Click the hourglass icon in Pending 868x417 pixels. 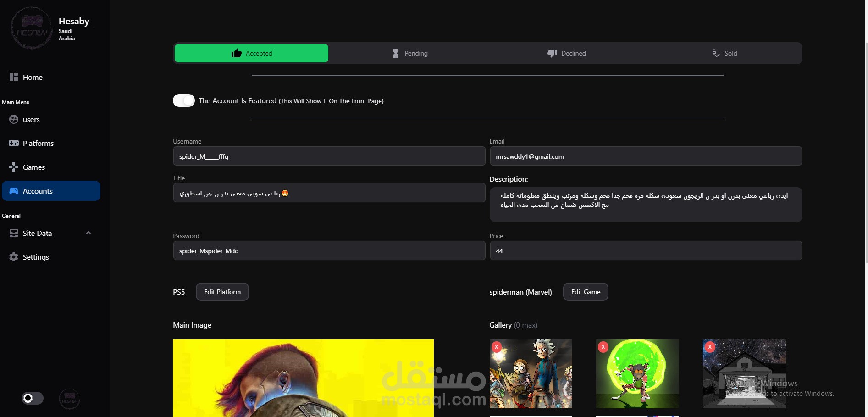pos(396,53)
